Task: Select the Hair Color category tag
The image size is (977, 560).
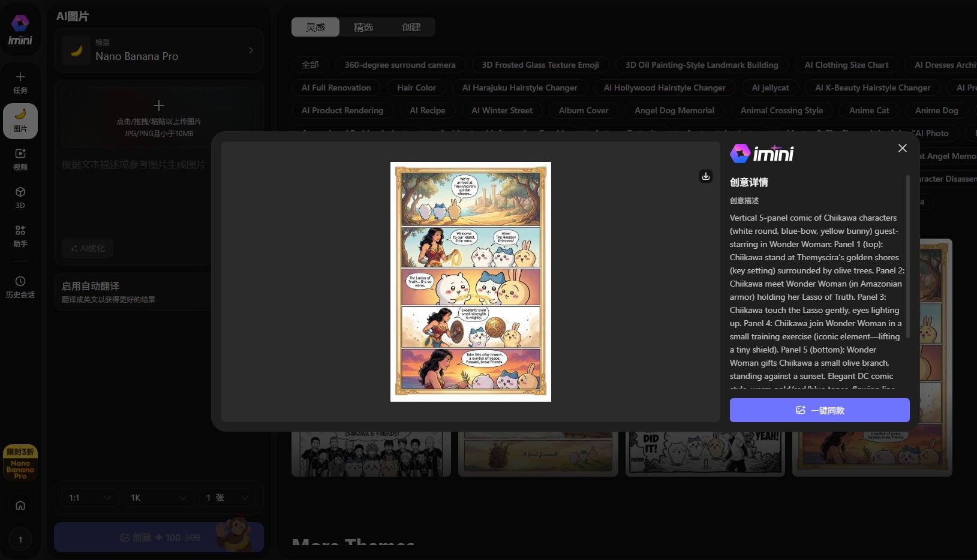Action: pos(416,88)
